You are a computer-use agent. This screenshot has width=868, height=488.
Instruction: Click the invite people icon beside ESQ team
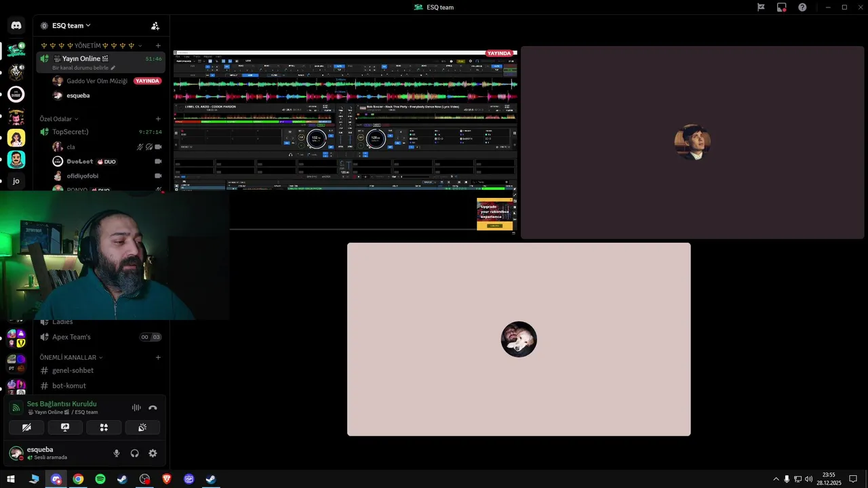(155, 26)
